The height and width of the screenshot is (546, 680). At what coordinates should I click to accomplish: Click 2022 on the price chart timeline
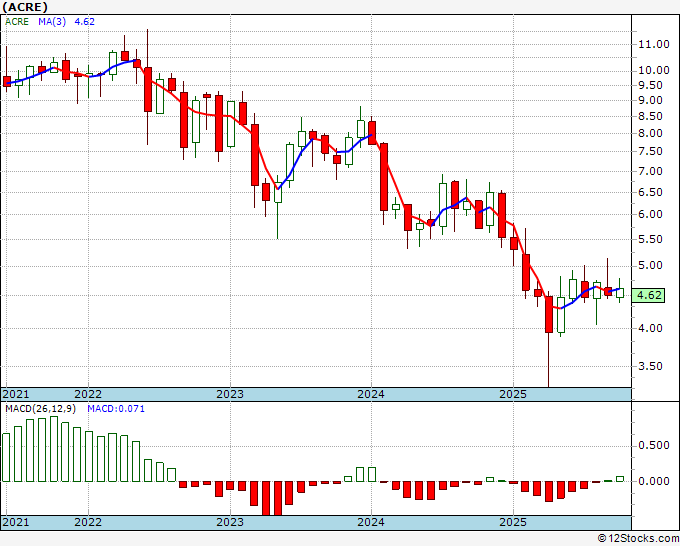[88, 394]
